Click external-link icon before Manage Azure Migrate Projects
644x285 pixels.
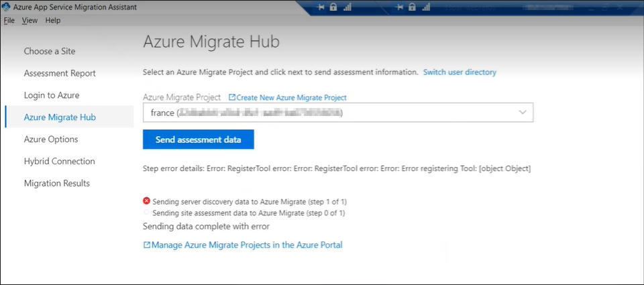pos(147,245)
